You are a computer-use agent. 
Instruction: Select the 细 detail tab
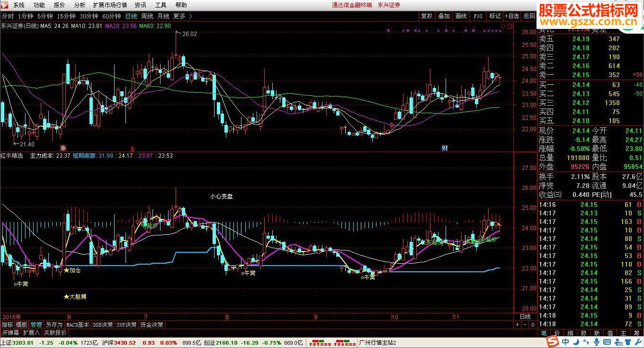click(571, 333)
